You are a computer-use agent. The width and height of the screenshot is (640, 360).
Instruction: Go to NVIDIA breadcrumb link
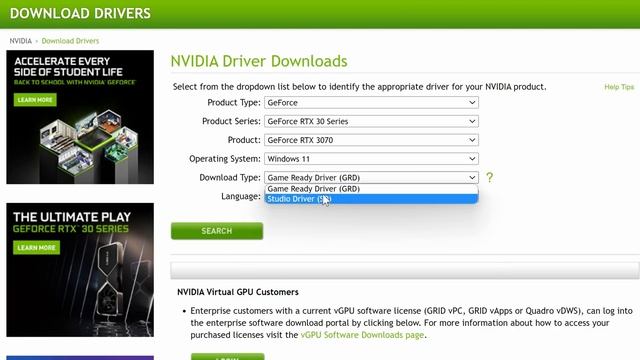click(20, 41)
